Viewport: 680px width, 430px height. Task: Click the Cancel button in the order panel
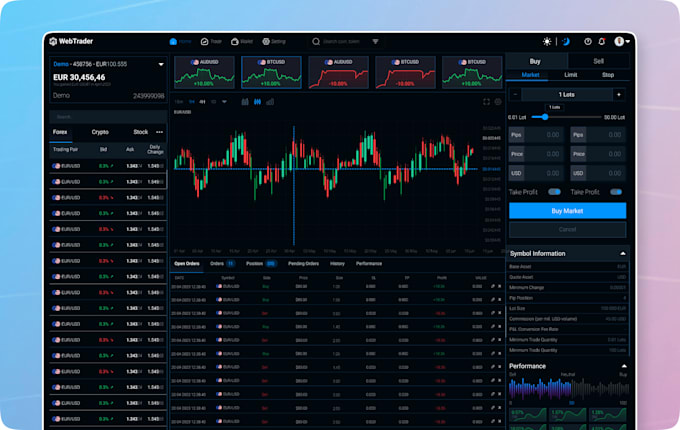[567, 229]
